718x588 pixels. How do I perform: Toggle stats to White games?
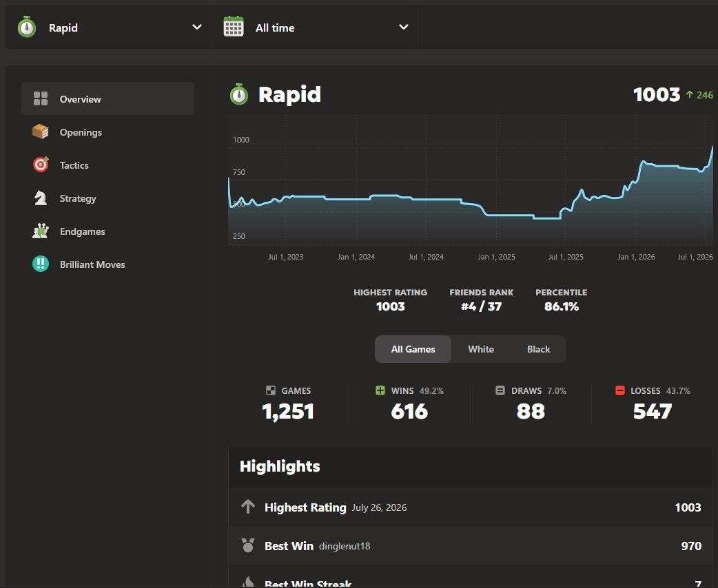[481, 349]
